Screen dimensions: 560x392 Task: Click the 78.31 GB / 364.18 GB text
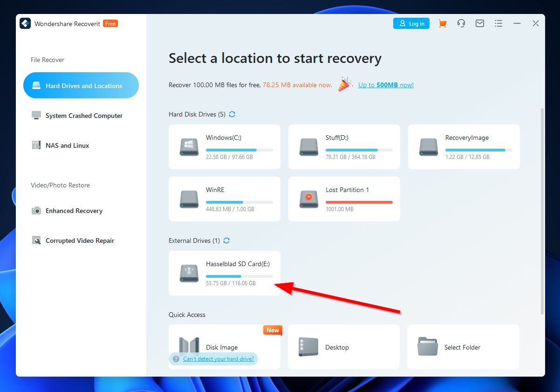(350, 157)
